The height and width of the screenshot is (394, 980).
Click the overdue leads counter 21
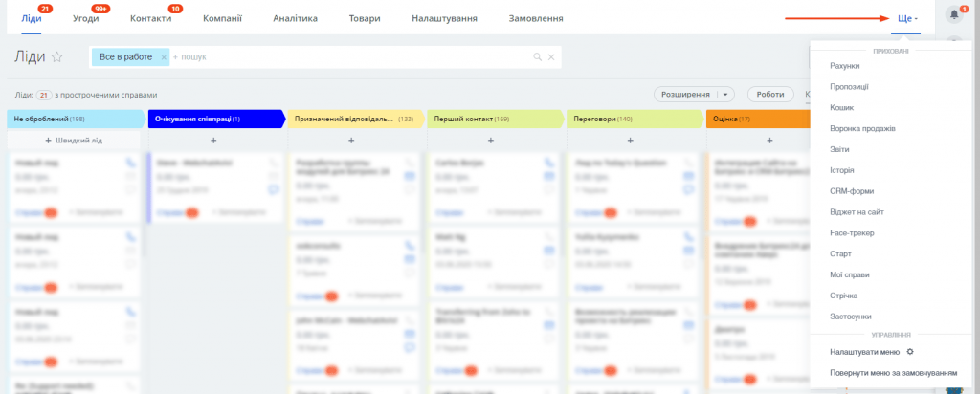[44, 95]
